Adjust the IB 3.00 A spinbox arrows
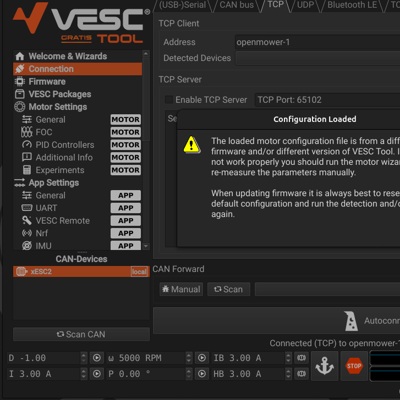Screen dimensions: 400x400 pos(289,358)
